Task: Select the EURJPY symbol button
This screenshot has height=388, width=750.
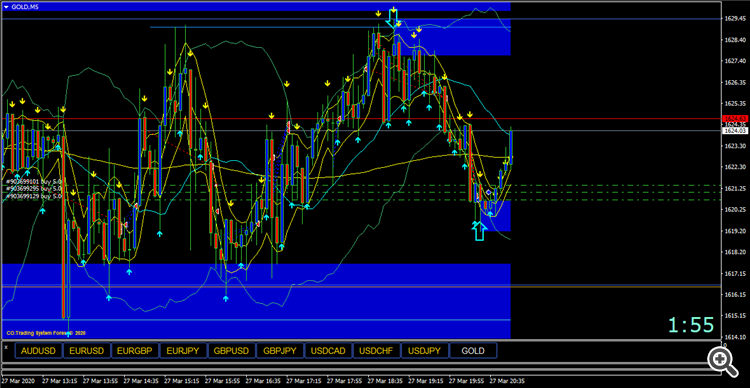Action: click(183, 351)
